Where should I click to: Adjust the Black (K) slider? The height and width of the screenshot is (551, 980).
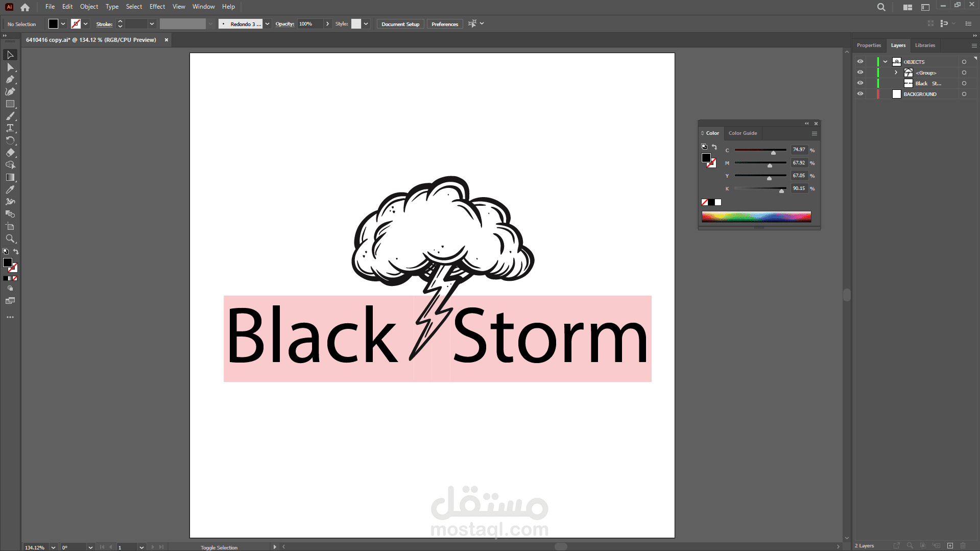pyautogui.click(x=760, y=188)
